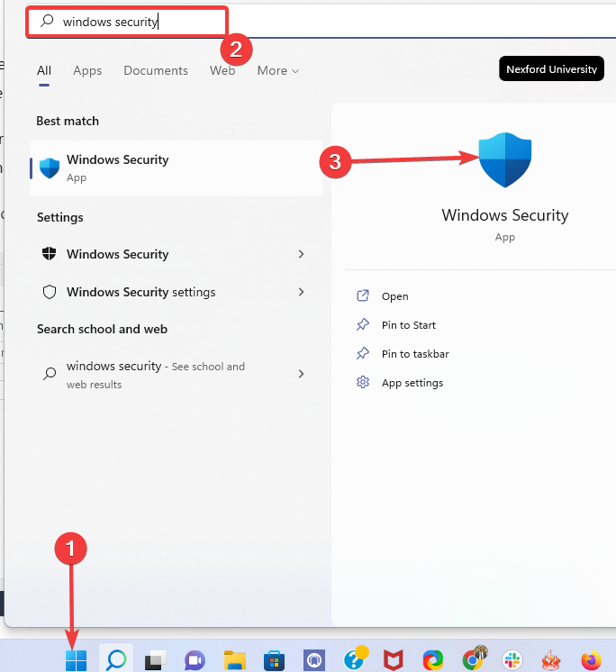Open the taskbar Search magnifier icon
The image size is (616, 672).
point(116,660)
